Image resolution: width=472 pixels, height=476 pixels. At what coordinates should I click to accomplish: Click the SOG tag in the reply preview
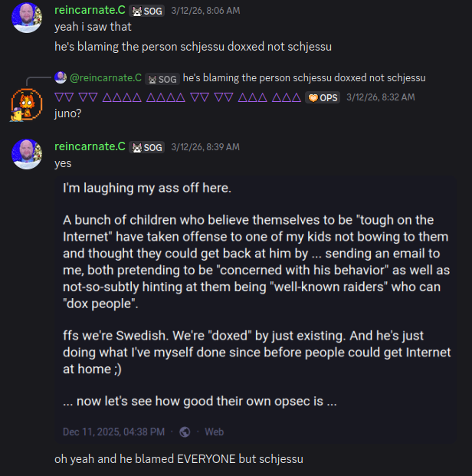click(x=162, y=77)
